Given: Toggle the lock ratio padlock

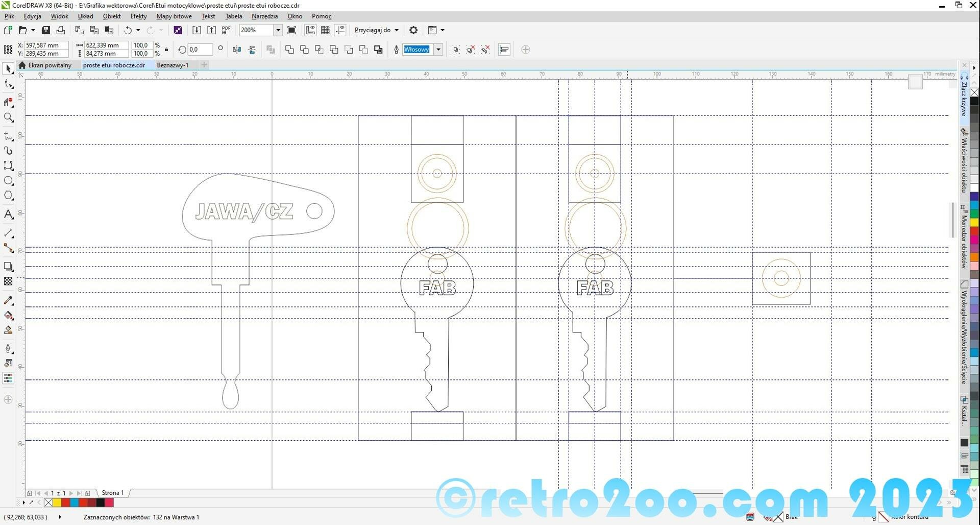Looking at the screenshot, I should [166, 50].
